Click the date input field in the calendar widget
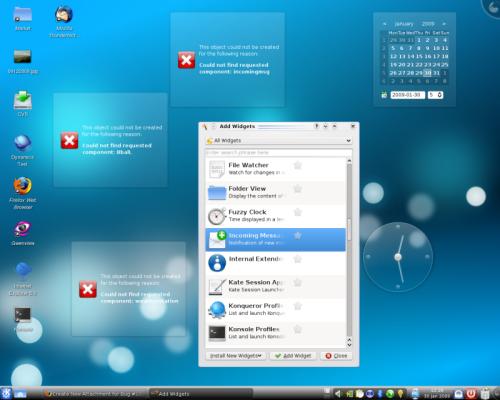500x400 pixels. pyautogui.click(x=408, y=95)
